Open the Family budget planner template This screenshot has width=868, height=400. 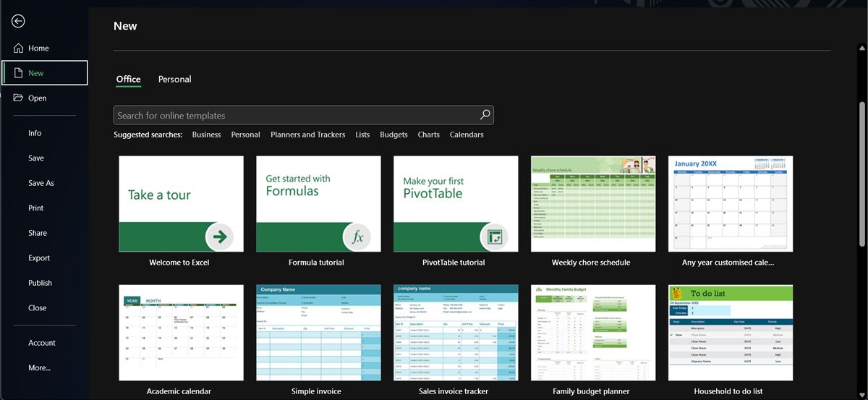pos(593,333)
